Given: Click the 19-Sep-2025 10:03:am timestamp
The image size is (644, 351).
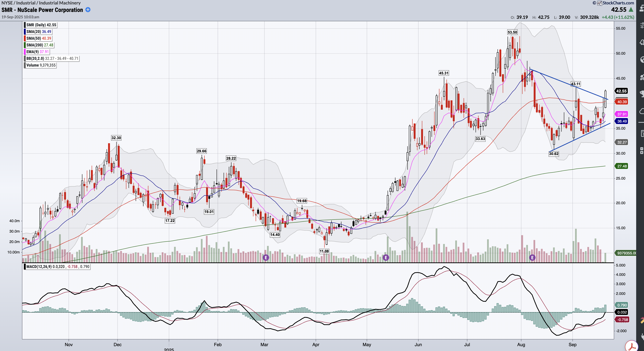Looking at the screenshot, I should click(20, 17).
